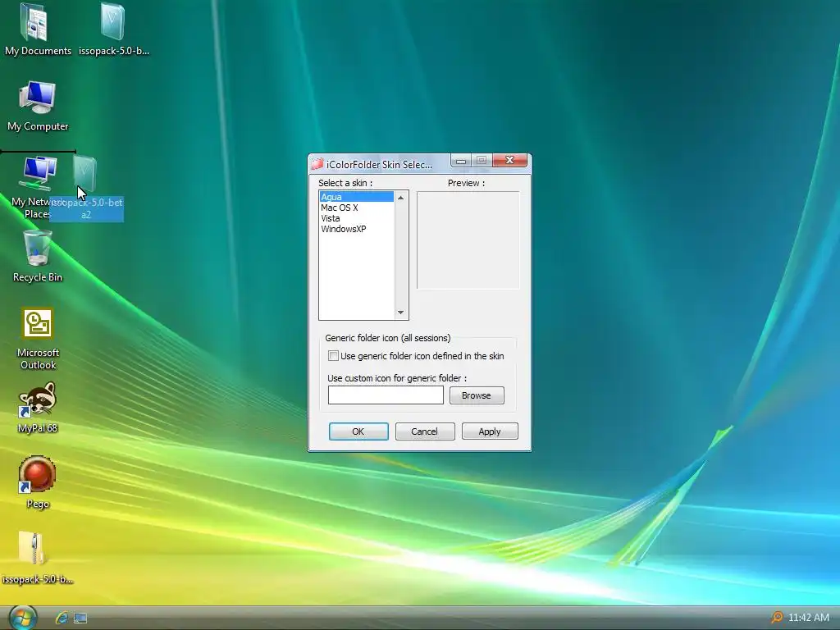Click the Browse button

[x=477, y=395]
